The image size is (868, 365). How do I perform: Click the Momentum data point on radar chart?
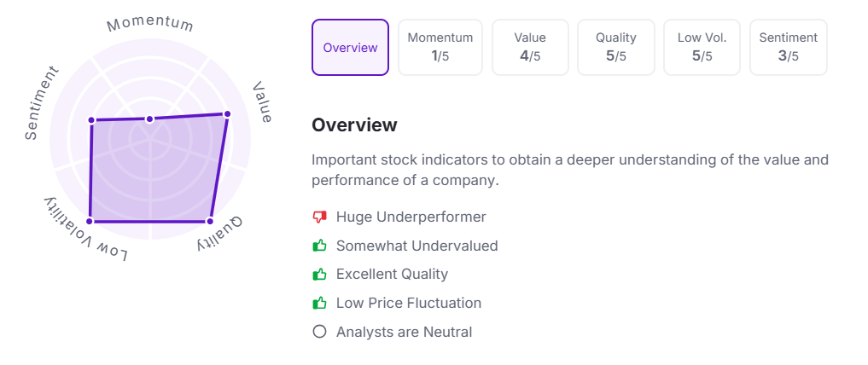point(149,119)
